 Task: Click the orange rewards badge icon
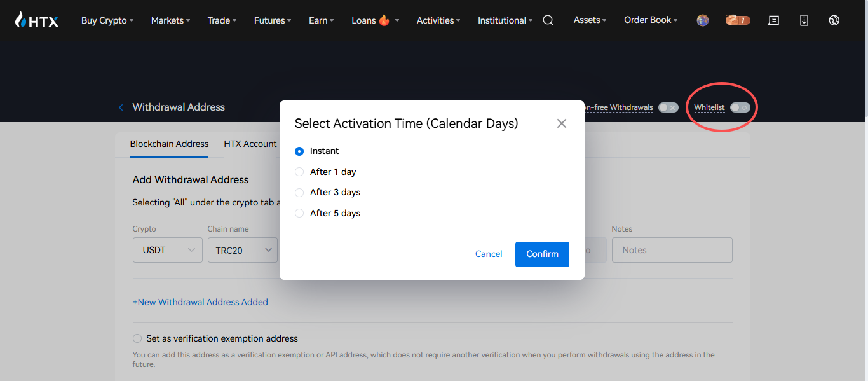(738, 20)
